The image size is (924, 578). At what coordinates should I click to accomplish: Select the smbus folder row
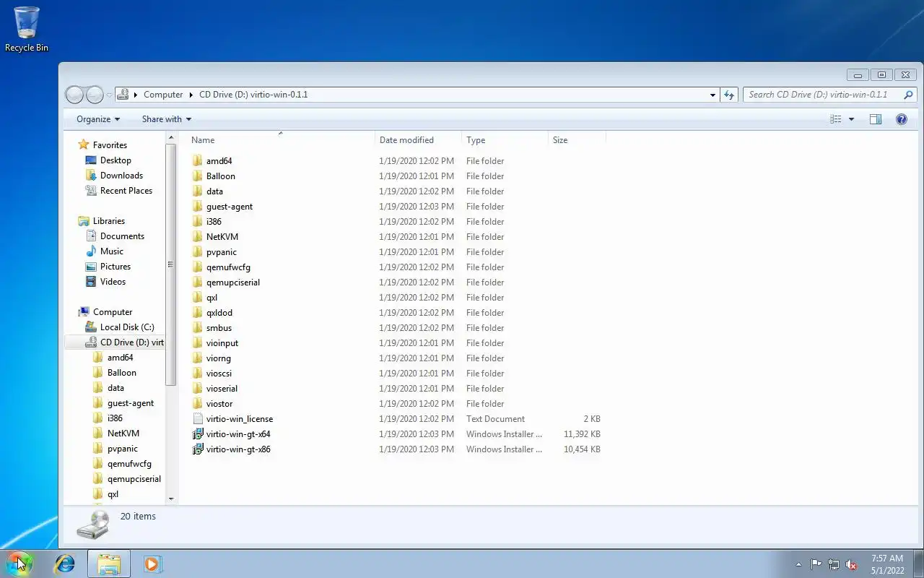pyautogui.click(x=396, y=328)
